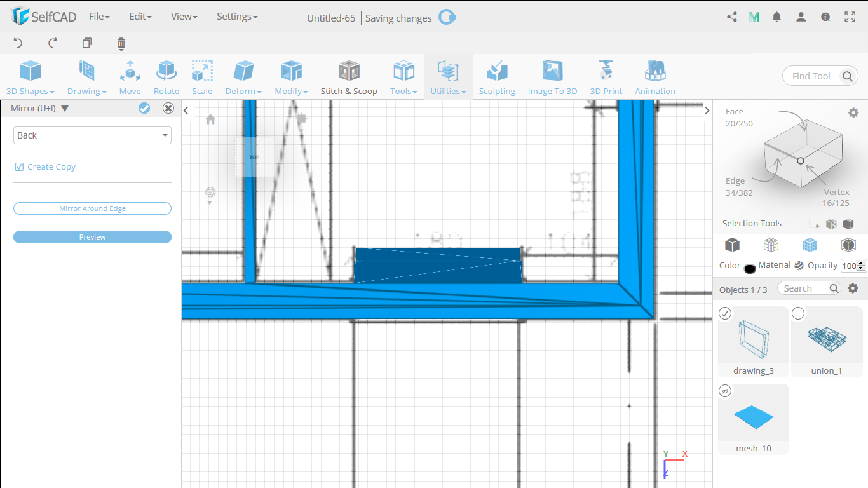Open the info help icon

(x=825, y=17)
